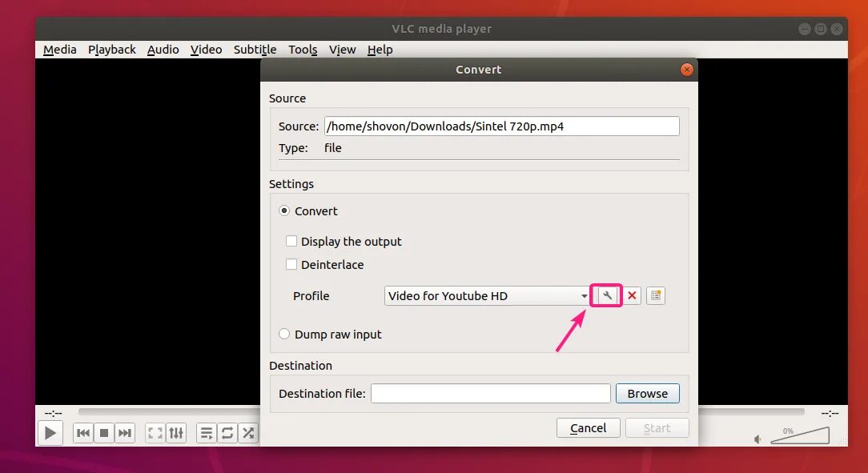Open the Tools menu

pyautogui.click(x=303, y=50)
